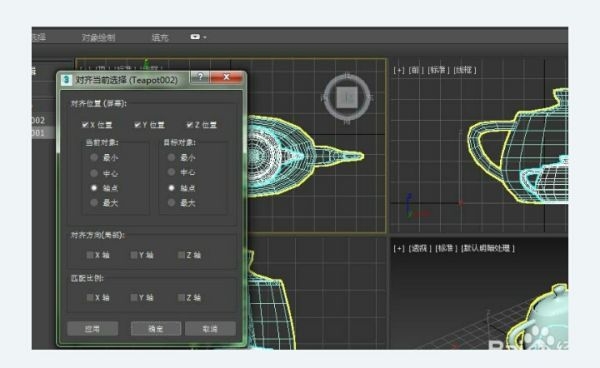Enable X 轴 under 匹配比例
This screenshot has height=368, width=600.
coord(90,297)
